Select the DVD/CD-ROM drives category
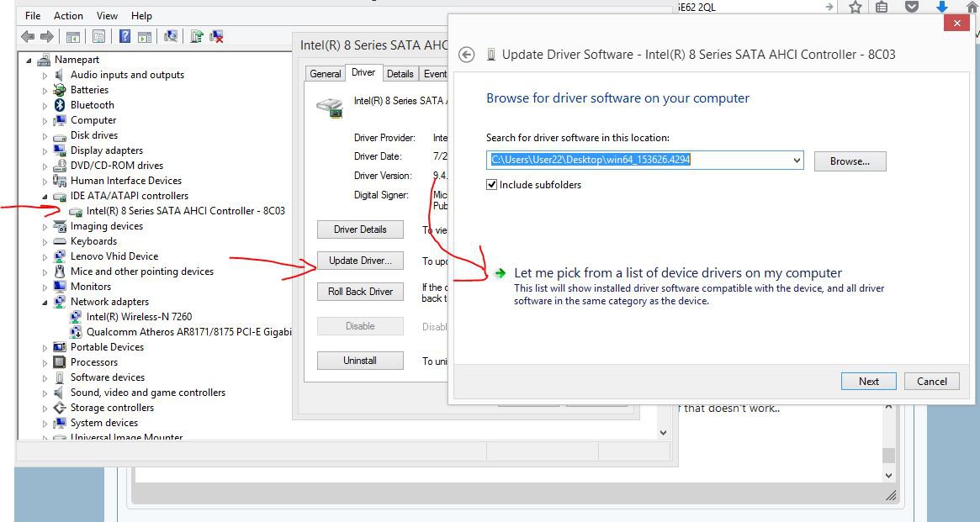The width and height of the screenshot is (980, 522). click(x=117, y=166)
